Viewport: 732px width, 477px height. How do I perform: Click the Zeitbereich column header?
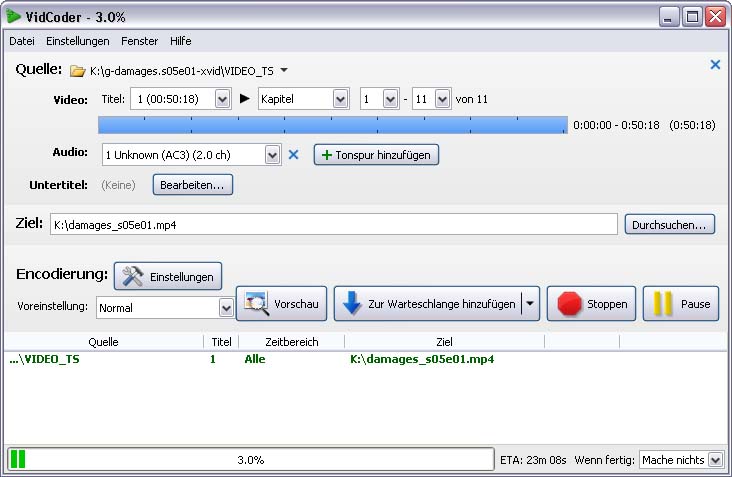pos(292,342)
